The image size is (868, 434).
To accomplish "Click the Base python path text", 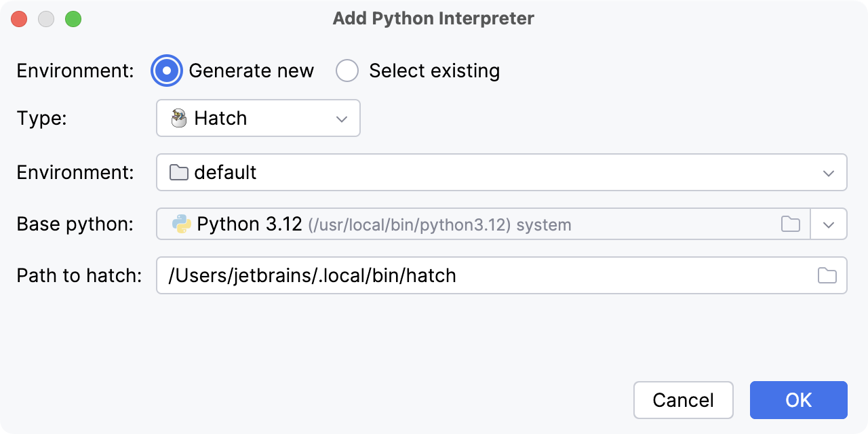I will [x=380, y=224].
